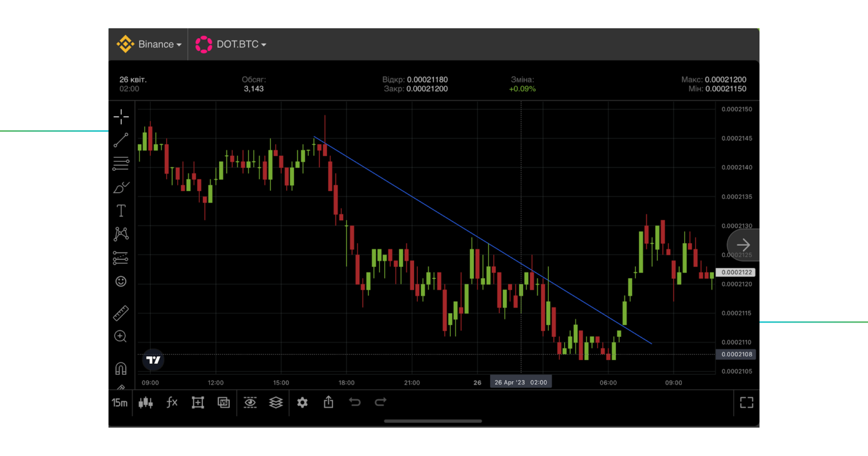868x456 pixels.
Task: Select the trend line drawing tool
Action: pyautogui.click(x=121, y=140)
